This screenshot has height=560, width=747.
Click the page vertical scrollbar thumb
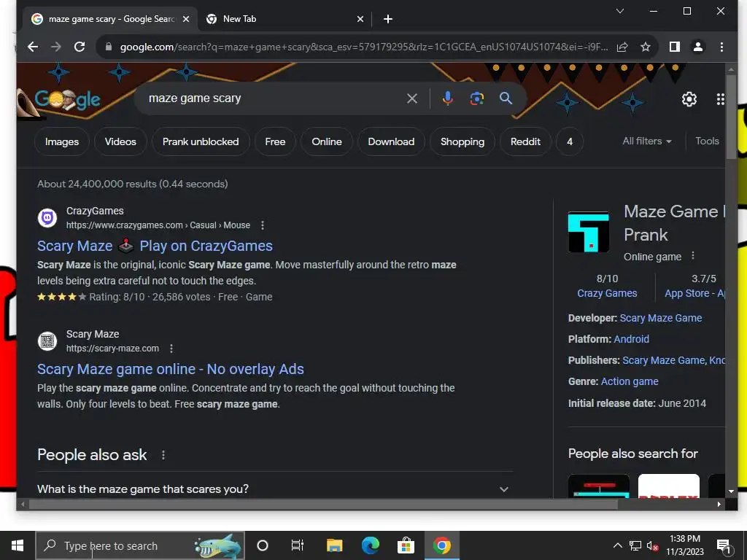[731, 117]
